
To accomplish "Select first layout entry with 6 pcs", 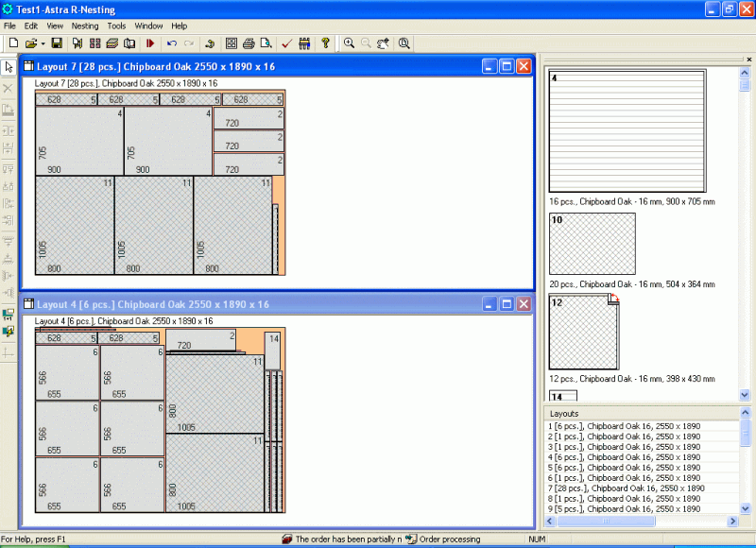I will (624, 426).
